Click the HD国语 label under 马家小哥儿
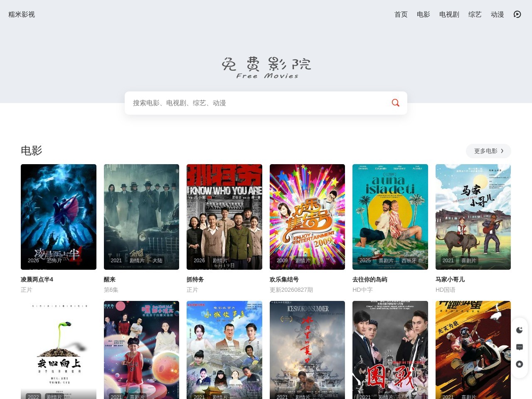This screenshot has height=399, width=532. pyautogui.click(x=446, y=290)
